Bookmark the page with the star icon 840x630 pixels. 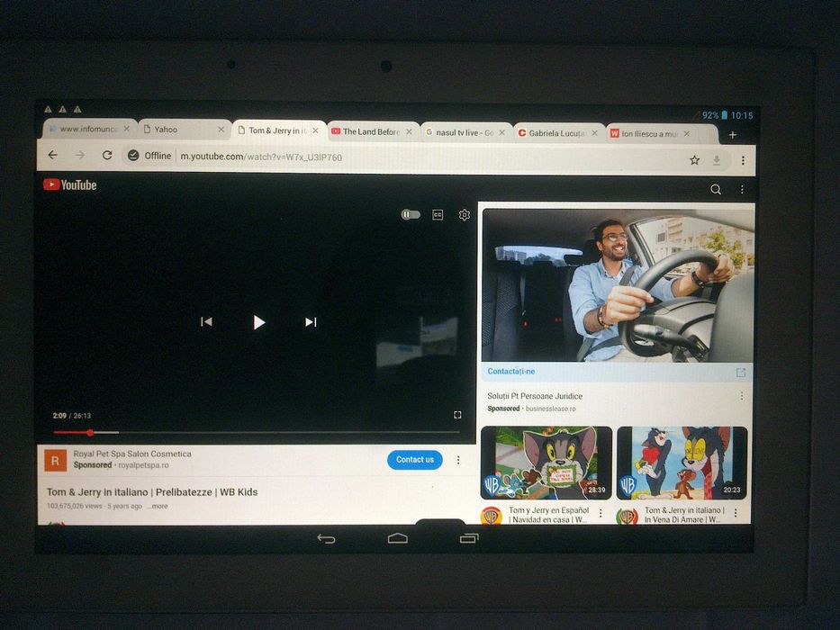click(x=694, y=160)
